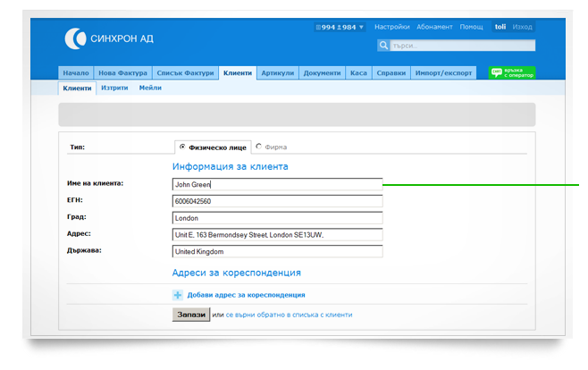Click the search magnifier icon
The height and width of the screenshot is (370, 588).
coord(383,45)
